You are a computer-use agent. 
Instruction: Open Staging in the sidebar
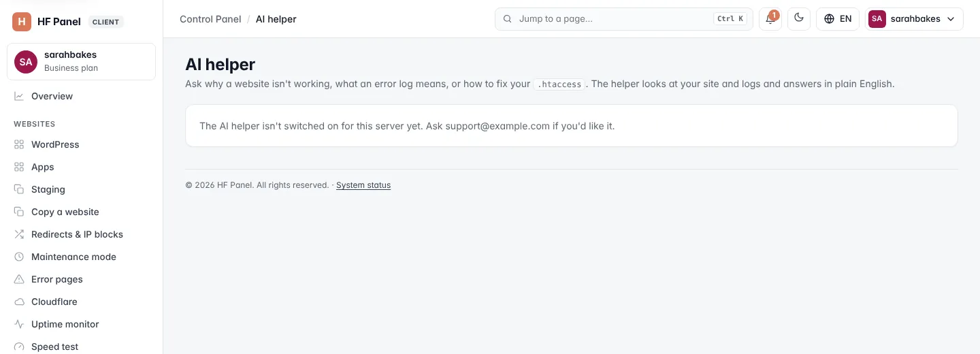point(82,189)
